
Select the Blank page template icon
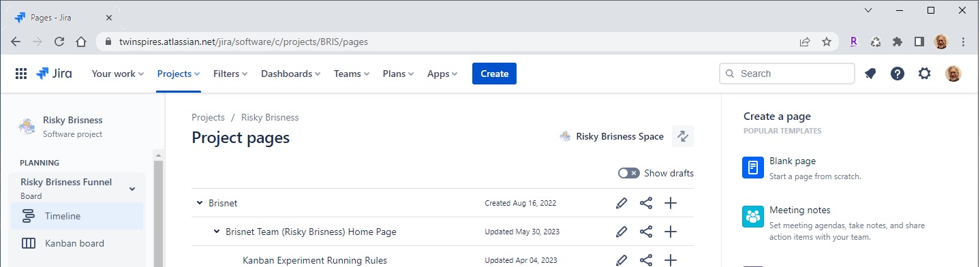point(753,168)
